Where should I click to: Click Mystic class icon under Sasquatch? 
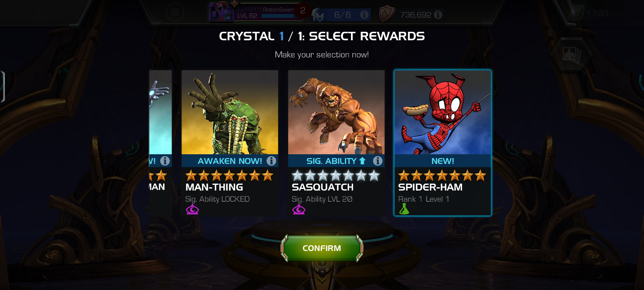[299, 209]
